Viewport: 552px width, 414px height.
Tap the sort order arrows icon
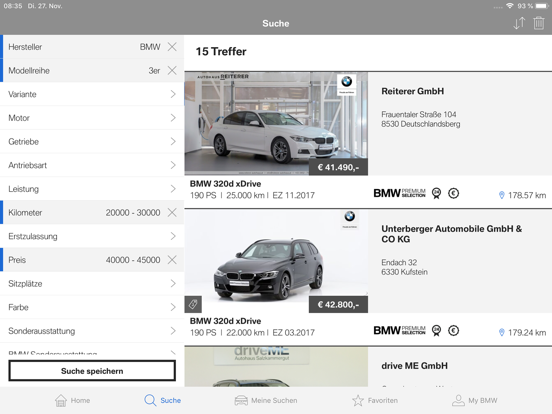(x=519, y=23)
